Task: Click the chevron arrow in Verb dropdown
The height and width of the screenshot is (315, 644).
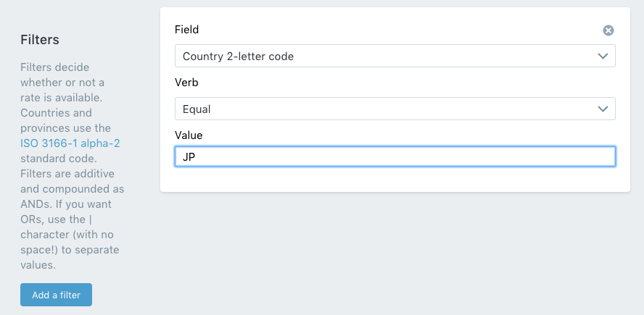Action: (603, 109)
